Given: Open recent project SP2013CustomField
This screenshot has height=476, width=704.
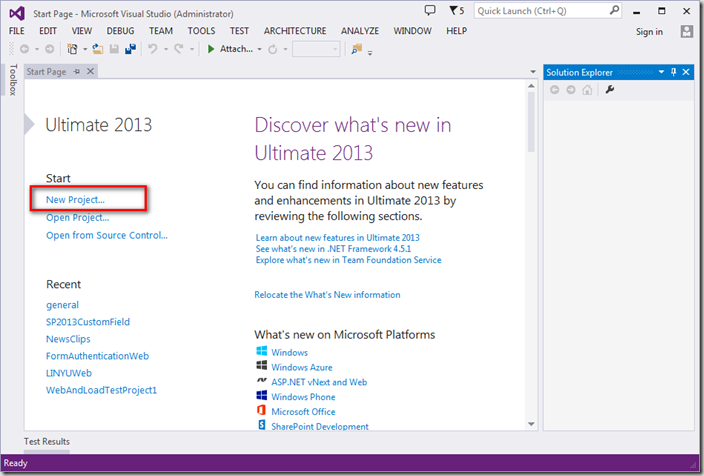Looking at the screenshot, I should pyautogui.click(x=88, y=322).
